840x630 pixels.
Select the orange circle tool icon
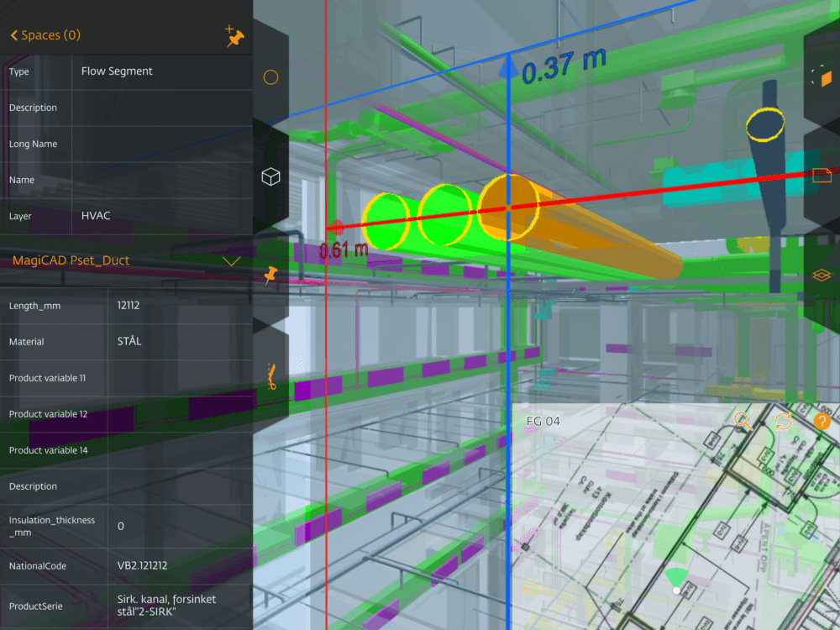tap(270, 77)
